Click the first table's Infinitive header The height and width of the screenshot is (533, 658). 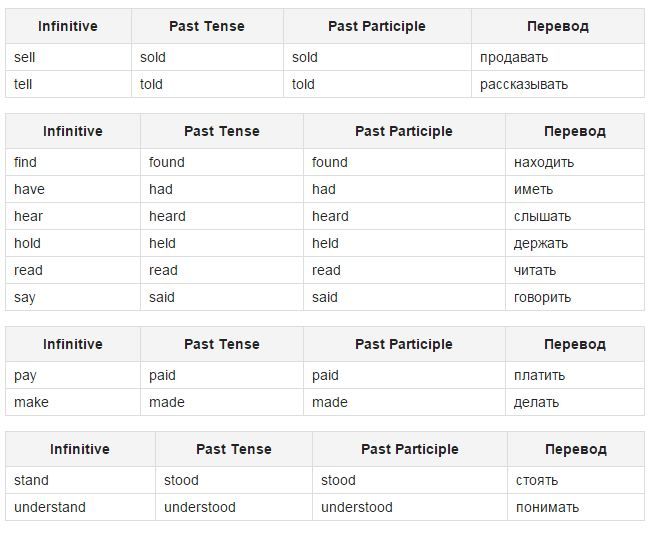68,26
